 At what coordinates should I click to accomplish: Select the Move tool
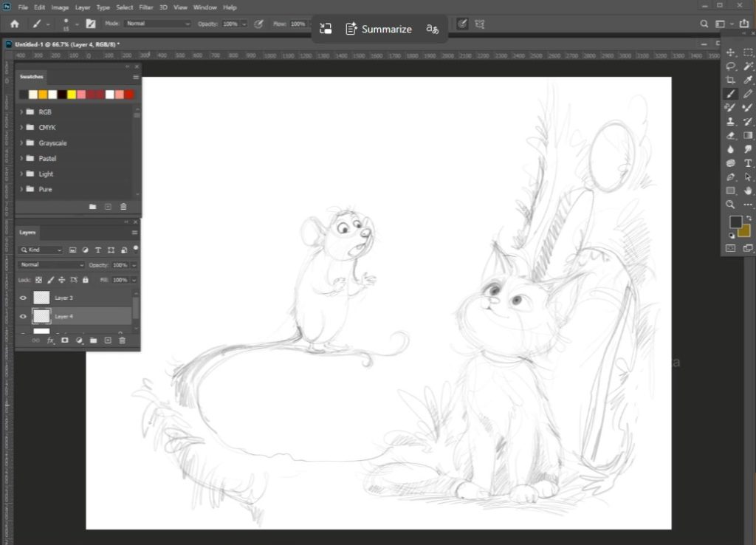(x=730, y=53)
